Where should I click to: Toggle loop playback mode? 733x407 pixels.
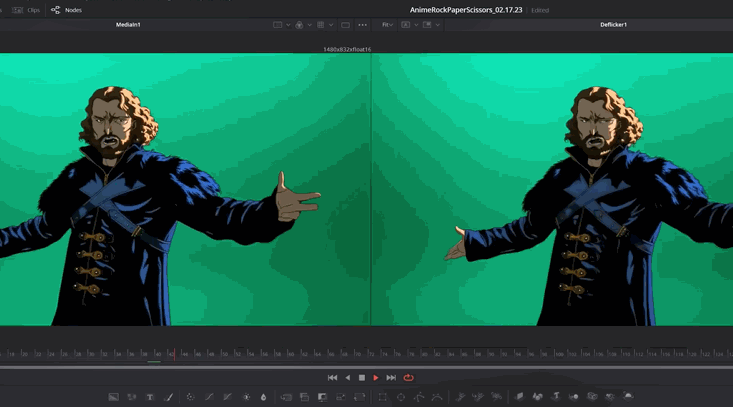pos(409,378)
